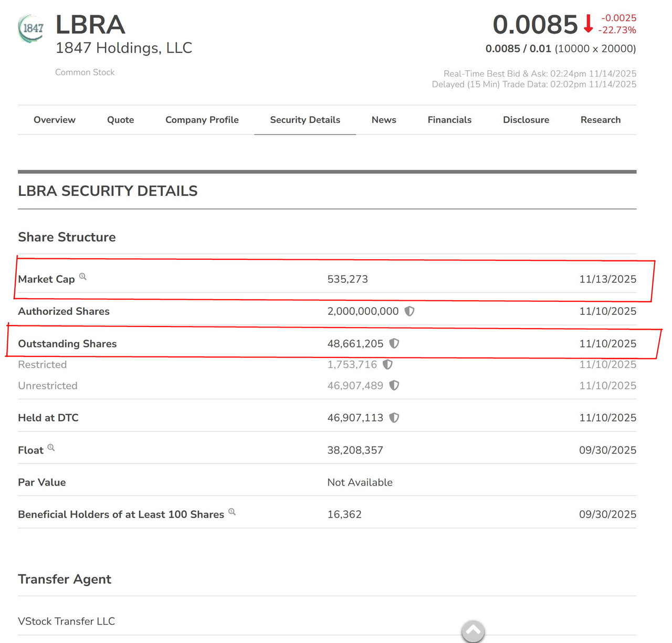Click the shield icon beside Held at DTC
672x643 pixels.
click(x=394, y=418)
